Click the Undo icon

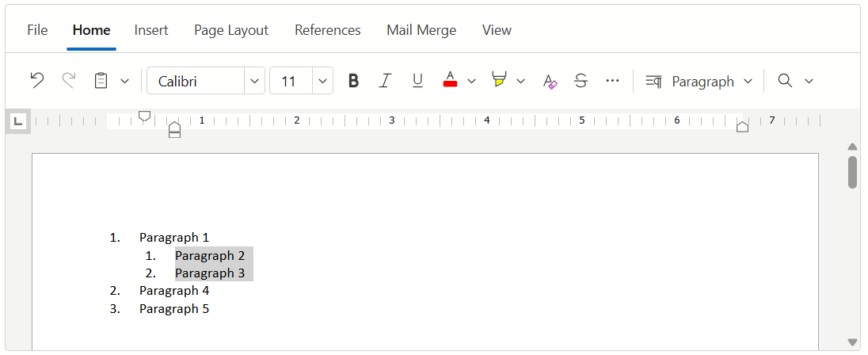(x=37, y=81)
